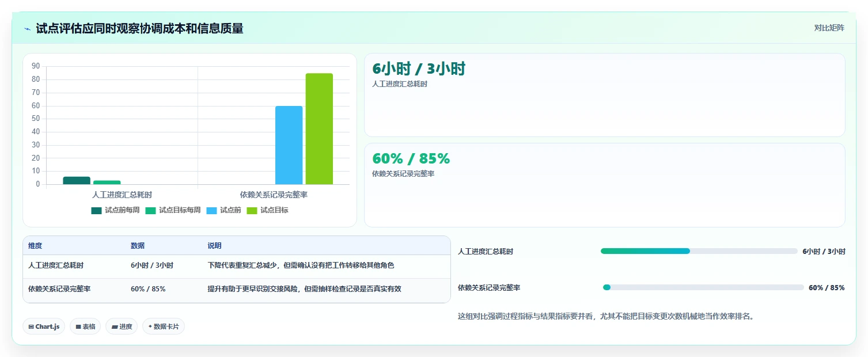The width and height of the screenshot is (868, 357).
Task: Click the lime green bar at 85
Action: 319,129
